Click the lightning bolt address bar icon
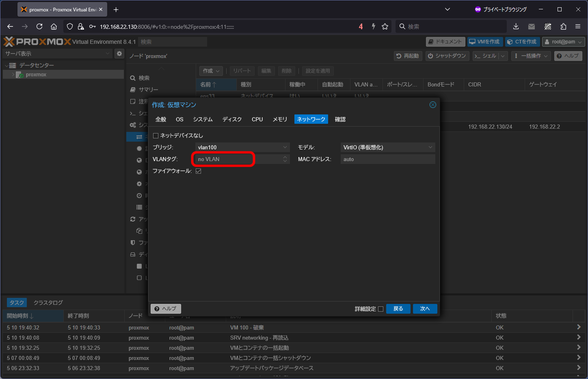 (373, 26)
